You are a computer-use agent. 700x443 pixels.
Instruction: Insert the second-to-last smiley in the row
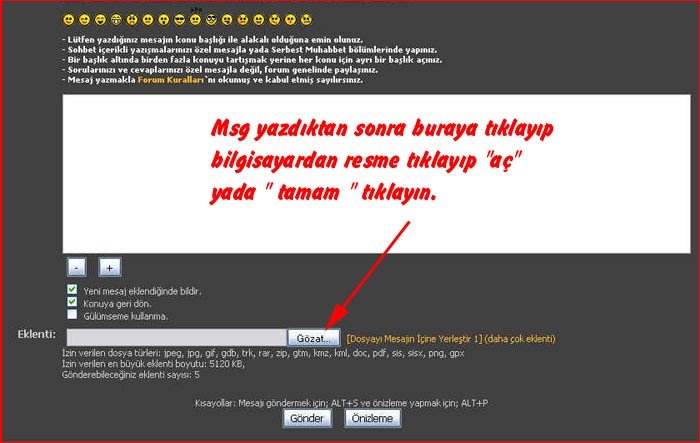[x=290, y=19]
